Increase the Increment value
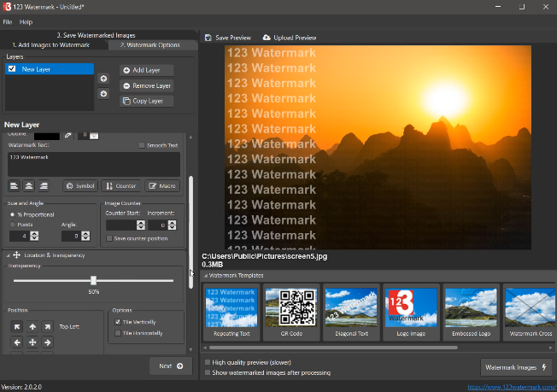The width and height of the screenshot is (557, 392). 173,223
